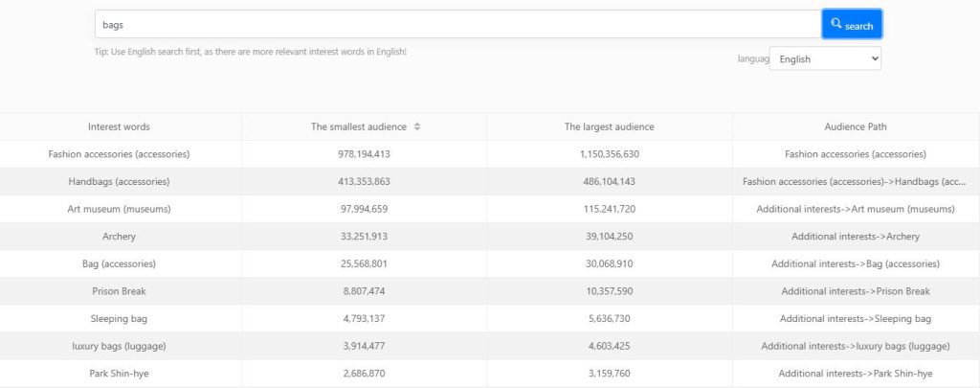This screenshot has width=980, height=388.
Task: Click smallest audience value 978,194,413
Action: (364, 154)
